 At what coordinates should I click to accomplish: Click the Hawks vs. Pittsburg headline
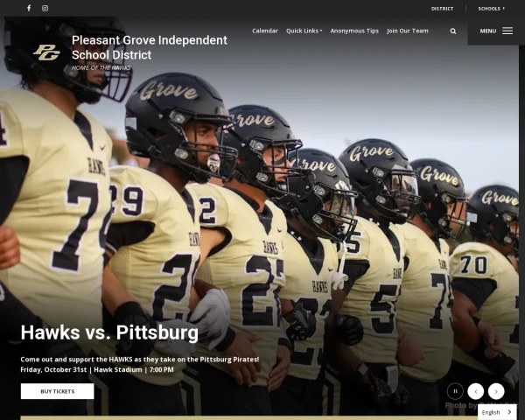(x=109, y=332)
